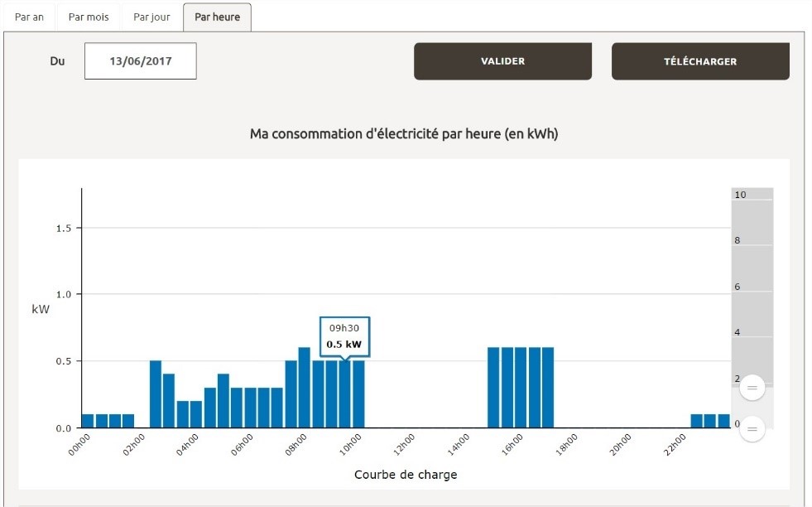Screen dimensions: 812x507
Task: Click the last bar after 22h00
Action: (723, 421)
